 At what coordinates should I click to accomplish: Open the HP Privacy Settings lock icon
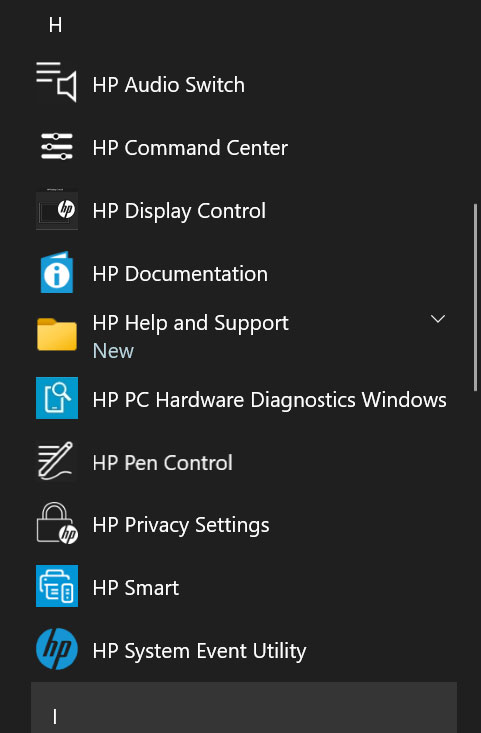tap(57, 524)
